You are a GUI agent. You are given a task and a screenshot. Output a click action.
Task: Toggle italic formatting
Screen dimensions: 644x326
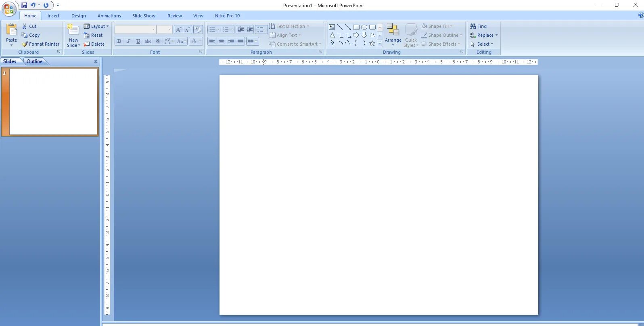click(128, 41)
